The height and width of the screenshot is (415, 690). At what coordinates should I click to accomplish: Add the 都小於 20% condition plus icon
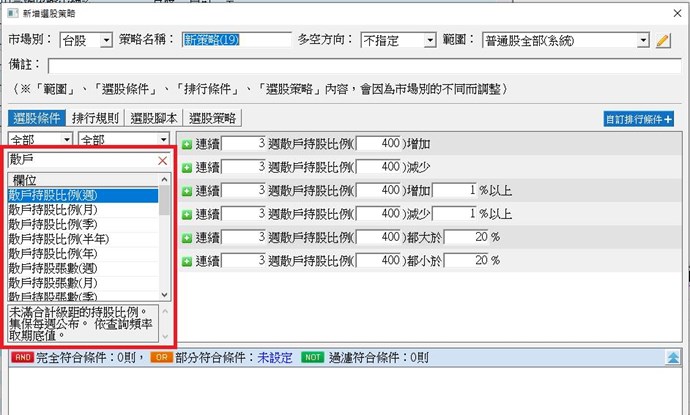pyautogui.click(x=186, y=260)
